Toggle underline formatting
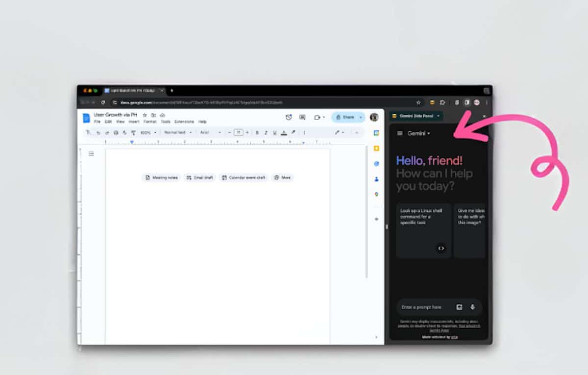588x375 pixels. (274, 133)
